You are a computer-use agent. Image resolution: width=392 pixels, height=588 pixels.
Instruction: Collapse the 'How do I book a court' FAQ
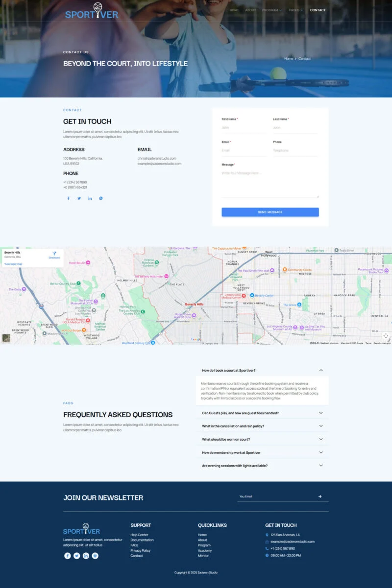[262, 371]
